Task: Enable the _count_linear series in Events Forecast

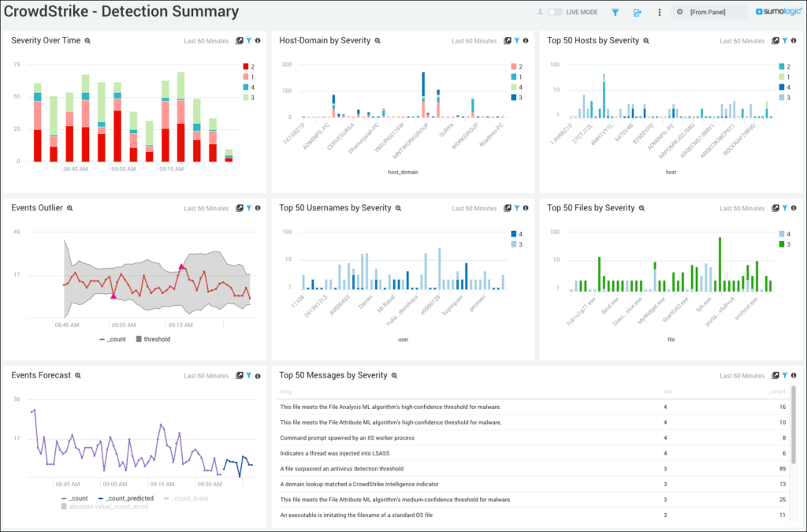Action: 186,499
